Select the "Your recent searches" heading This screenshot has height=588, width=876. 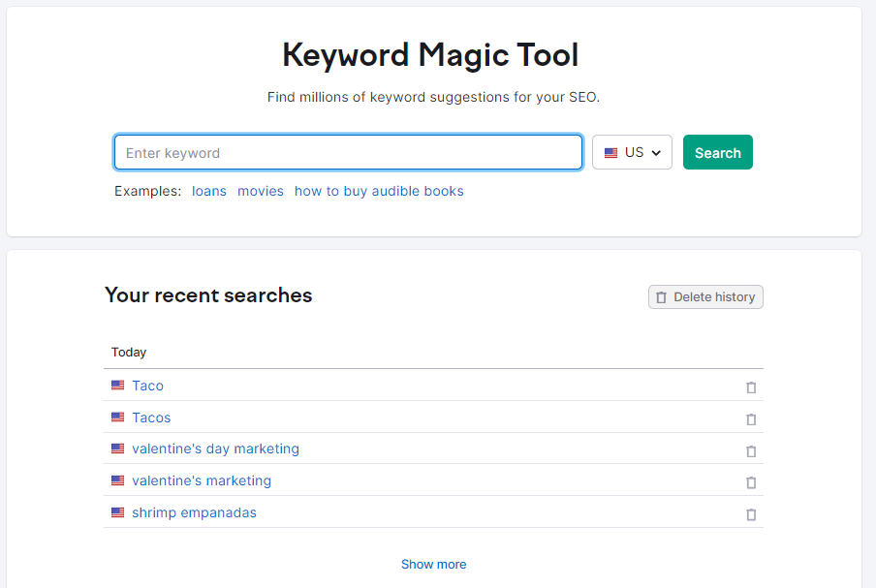(x=208, y=295)
